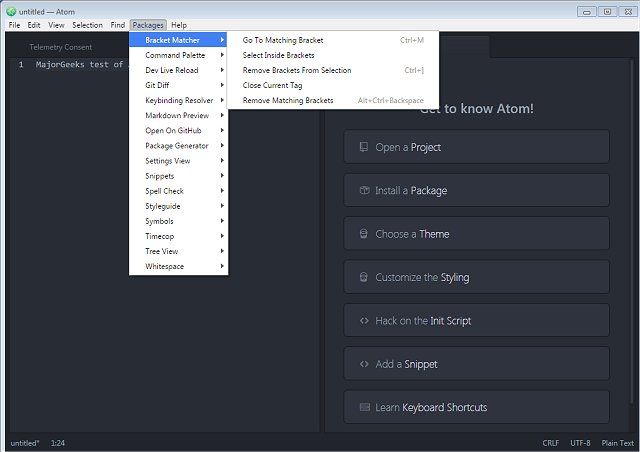Screen dimensions: 640x452
Task: Highlight the Bracket Matcher menu entry
Action: pos(178,40)
